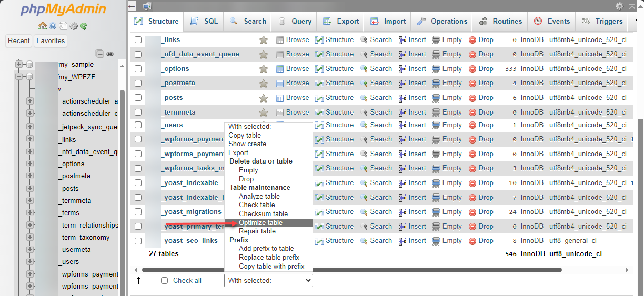This screenshot has height=296, width=644.
Task: Expand the my_sample database in tree
Action: (19, 64)
